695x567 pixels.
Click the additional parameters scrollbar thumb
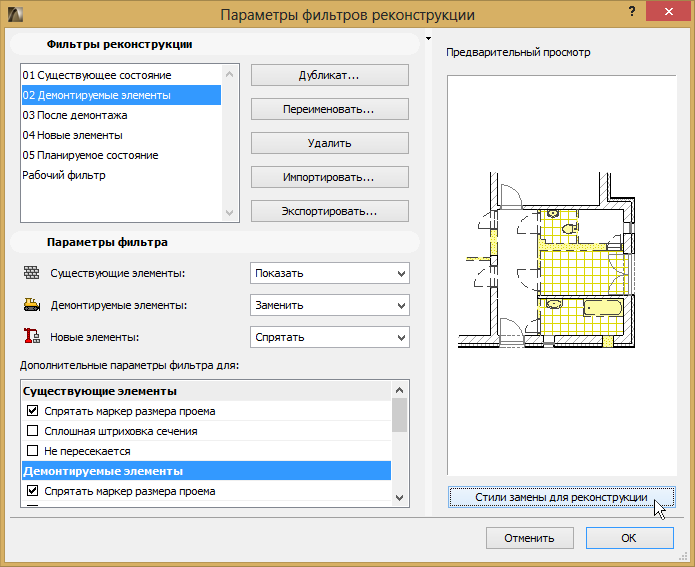pyautogui.click(x=399, y=415)
